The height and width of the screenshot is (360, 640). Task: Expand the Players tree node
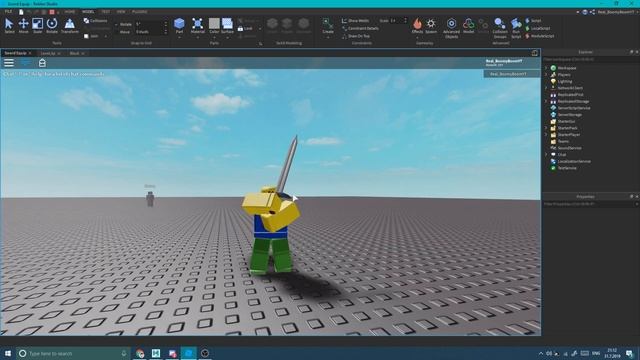[546, 75]
